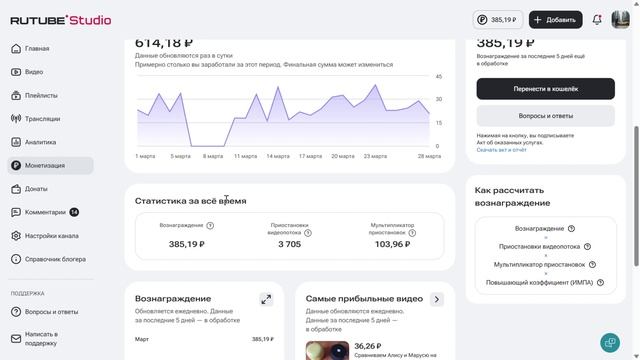Screen dimensions: 640x360
Task: Click help icon by Вознаграждение in formula card
Action: coord(571,229)
